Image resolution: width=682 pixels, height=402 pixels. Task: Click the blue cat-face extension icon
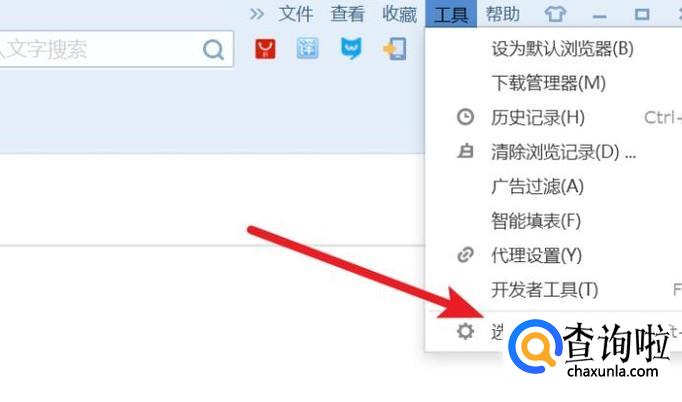[x=351, y=48]
